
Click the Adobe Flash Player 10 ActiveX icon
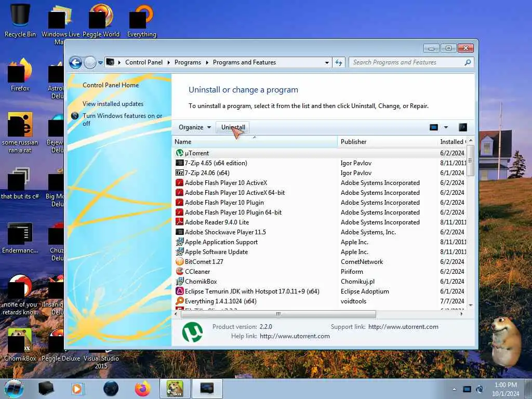[x=179, y=182]
